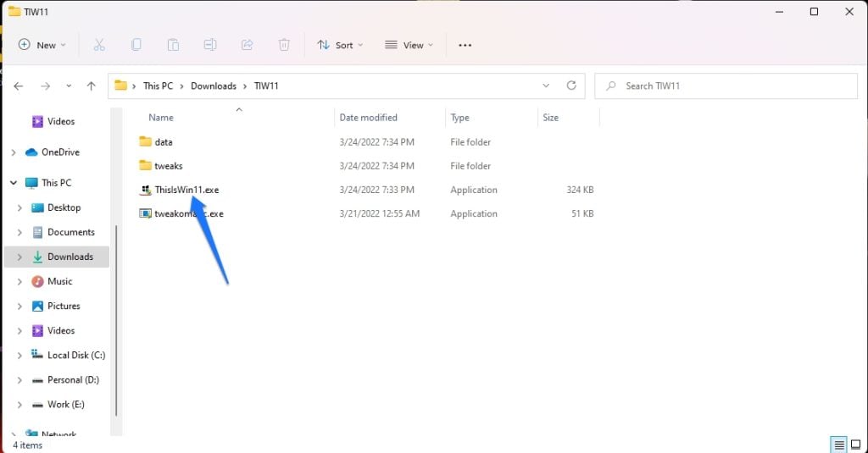This screenshot has width=868, height=453.
Task: Go forward with the right arrow
Action: [x=46, y=86]
